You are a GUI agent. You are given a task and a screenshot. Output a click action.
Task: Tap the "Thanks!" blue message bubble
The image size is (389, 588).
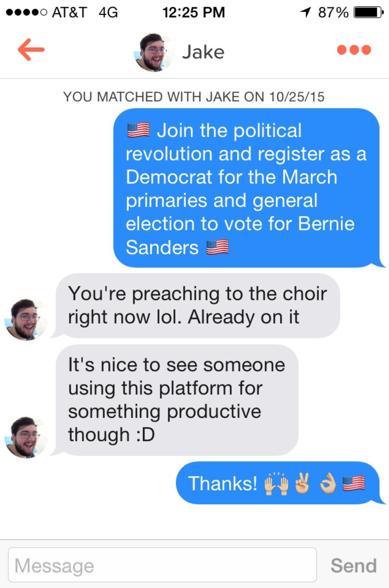277,483
